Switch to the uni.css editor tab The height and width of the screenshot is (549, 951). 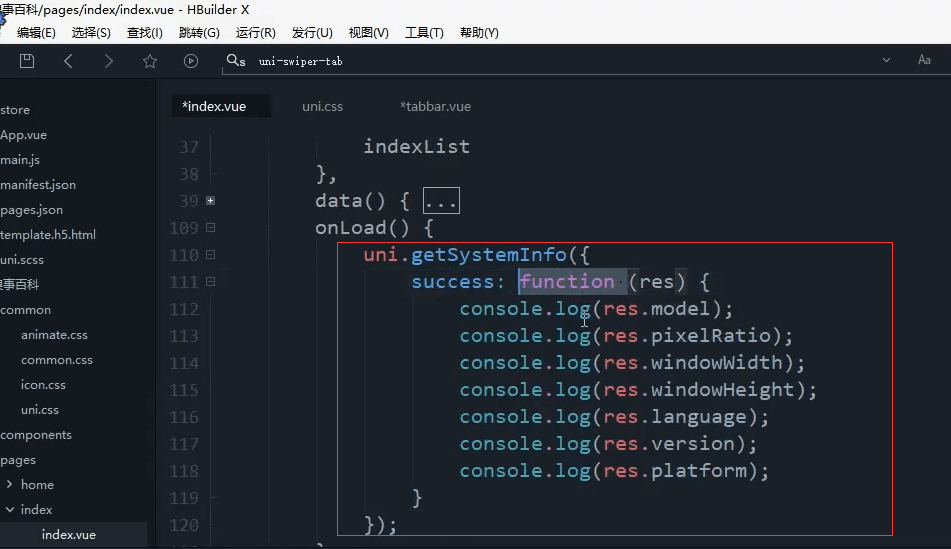point(322,106)
